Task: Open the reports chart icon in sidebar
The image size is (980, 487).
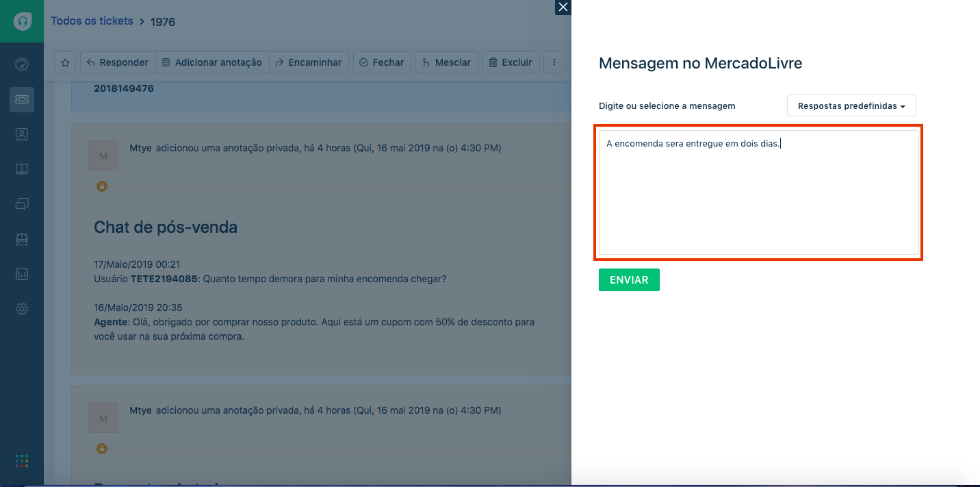Action: pyautogui.click(x=22, y=274)
